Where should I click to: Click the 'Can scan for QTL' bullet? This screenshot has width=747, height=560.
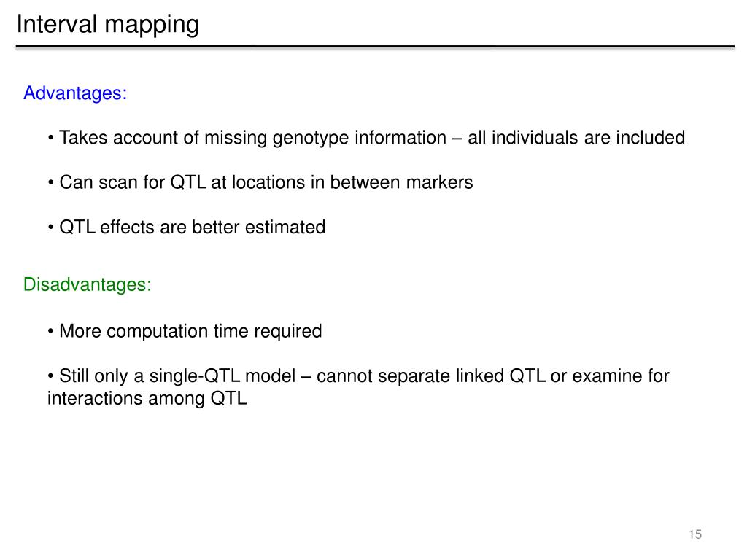pyautogui.click(x=260, y=182)
